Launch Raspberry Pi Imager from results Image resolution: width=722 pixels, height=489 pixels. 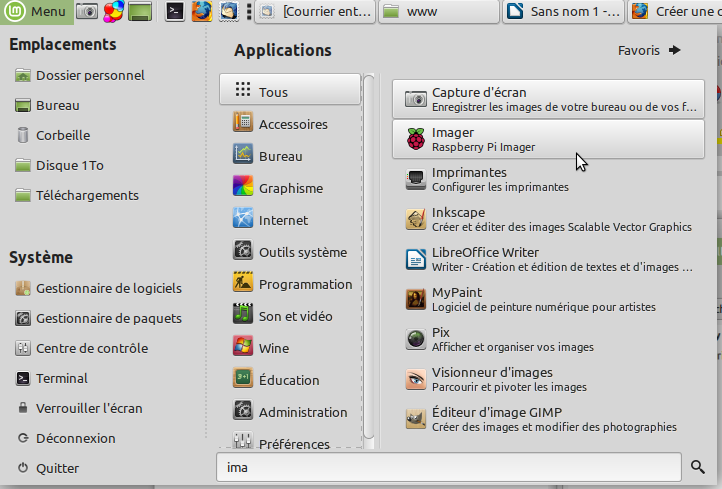[548, 139]
